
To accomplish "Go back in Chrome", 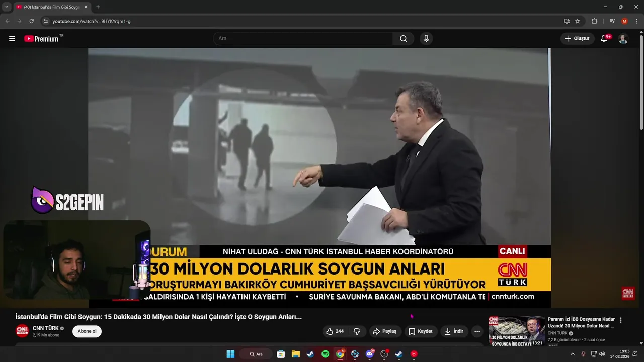I will pyautogui.click(x=7, y=21).
